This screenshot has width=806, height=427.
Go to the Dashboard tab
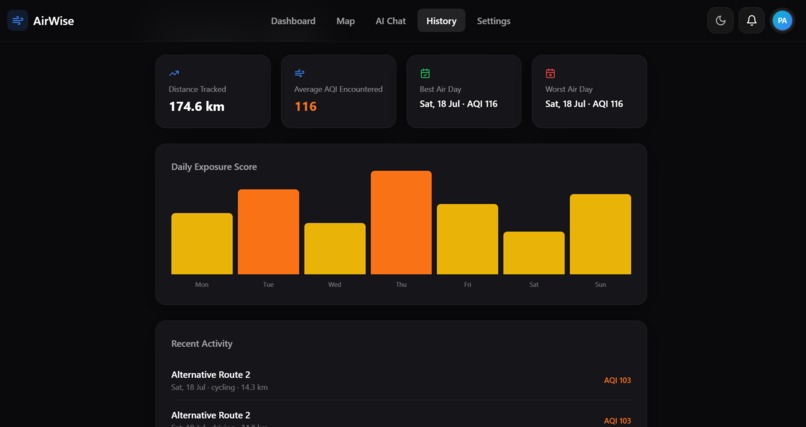(293, 21)
